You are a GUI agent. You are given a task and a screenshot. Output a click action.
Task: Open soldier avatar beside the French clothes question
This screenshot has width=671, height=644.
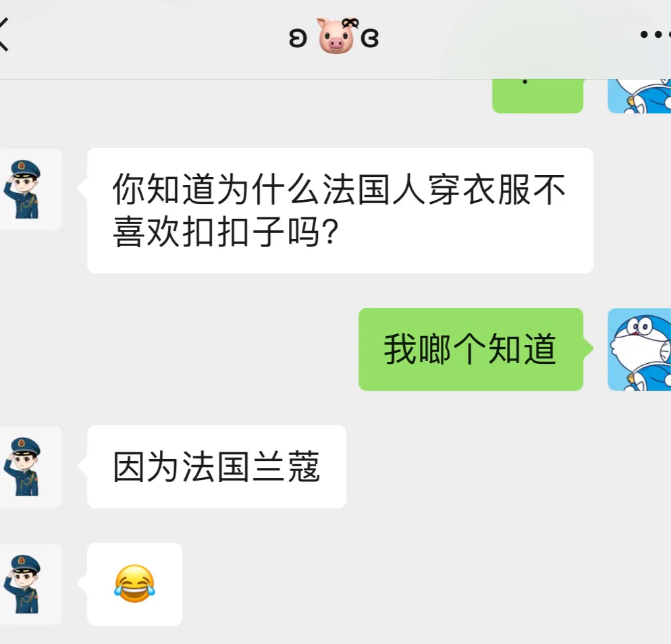pyautogui.click(x=30, y=189)
